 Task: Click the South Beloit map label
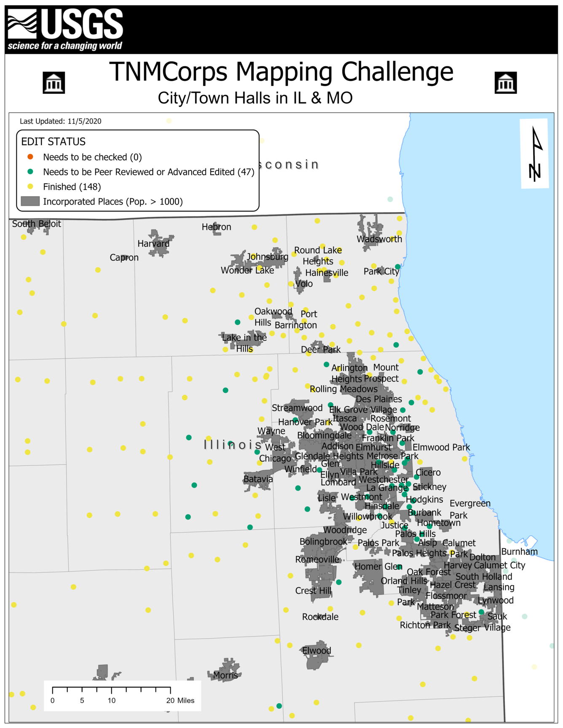click(37, 224)
